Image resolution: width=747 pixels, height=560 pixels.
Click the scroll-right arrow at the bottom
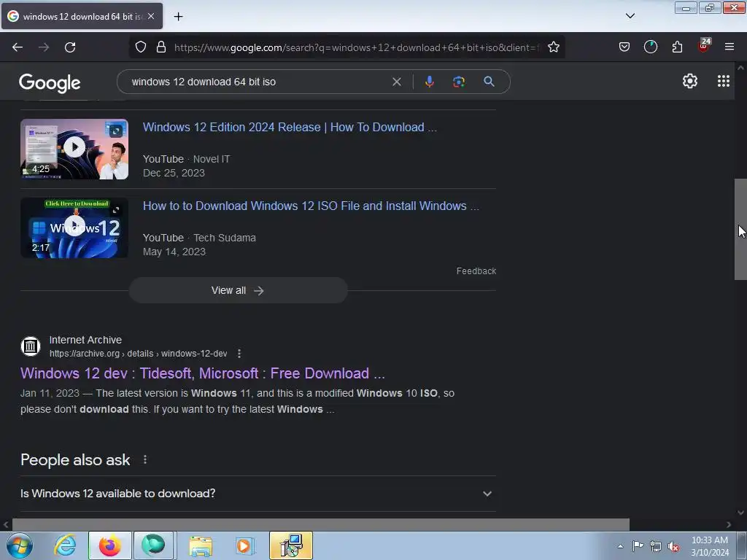(729, 525)
